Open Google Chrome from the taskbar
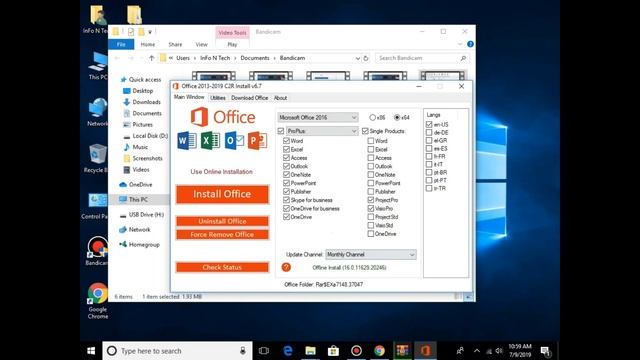The height and width of the screenshot is (360, 640). (x=379, y=351)
